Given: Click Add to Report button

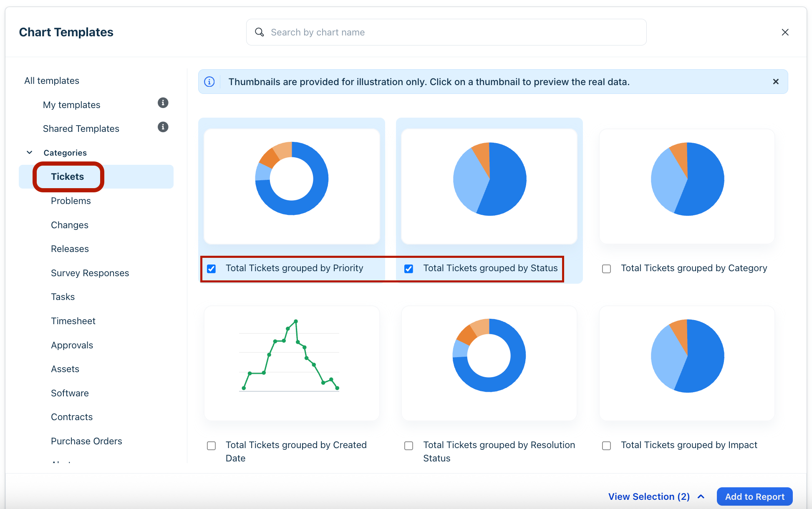Looking at the screenshot, I should (754, 496).
